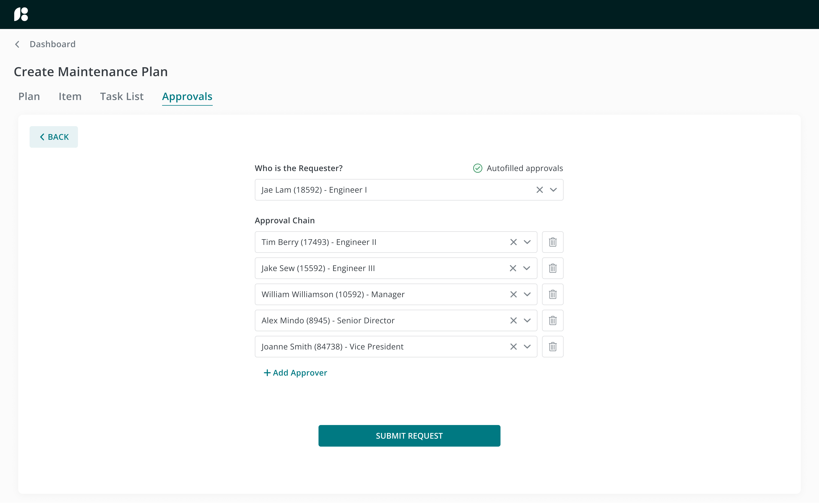Image resolution: width=819 pixels, height=504 pixels.
Task: Click trash icon beside William Williamson
Action: pos(552,294)
